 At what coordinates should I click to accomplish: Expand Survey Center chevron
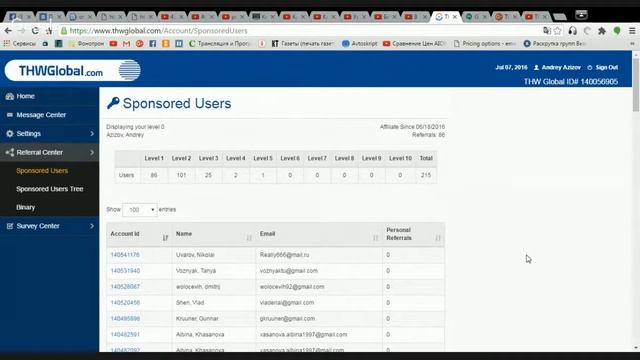(x=92, y=226)
